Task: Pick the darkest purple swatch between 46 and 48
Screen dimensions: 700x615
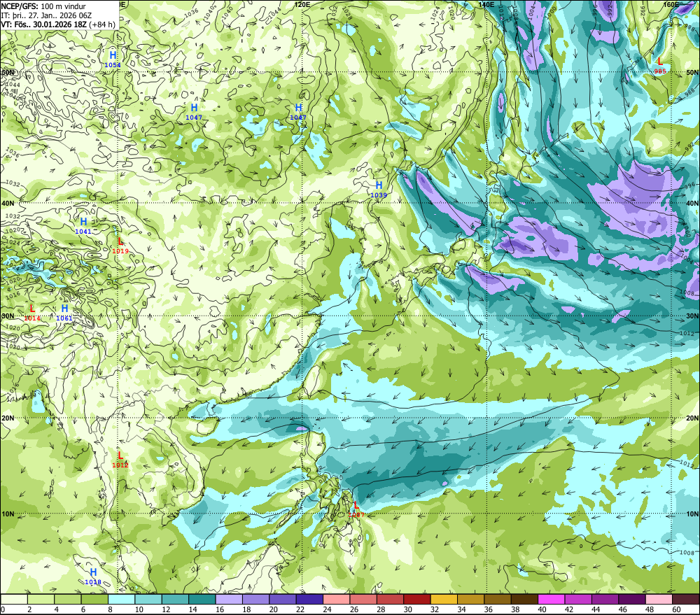Action: pyautogui.click(x=632, y=599)
